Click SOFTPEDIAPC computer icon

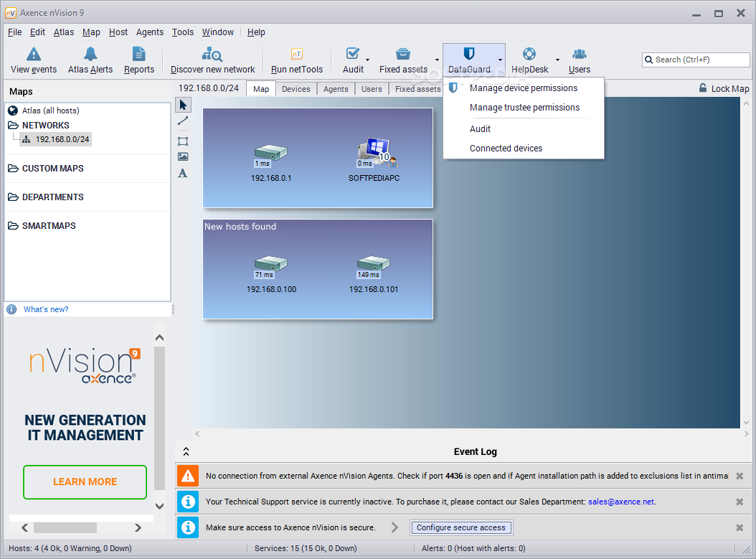pos(377,151)
